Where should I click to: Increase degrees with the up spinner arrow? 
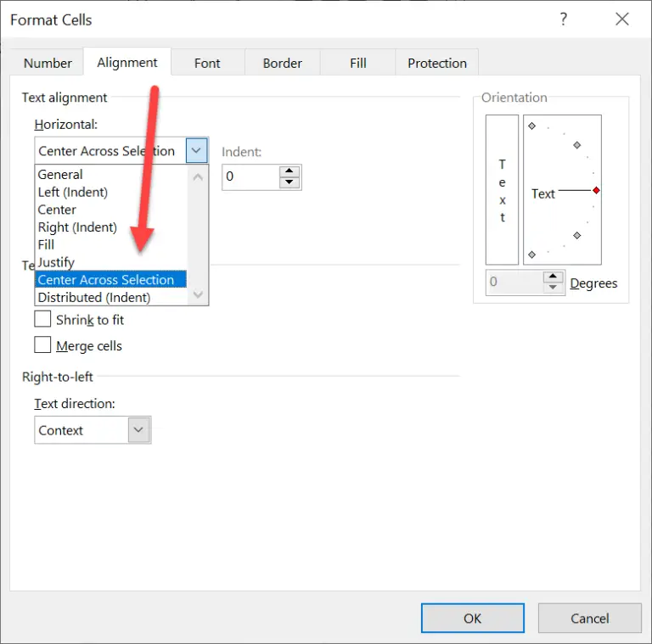553,277
